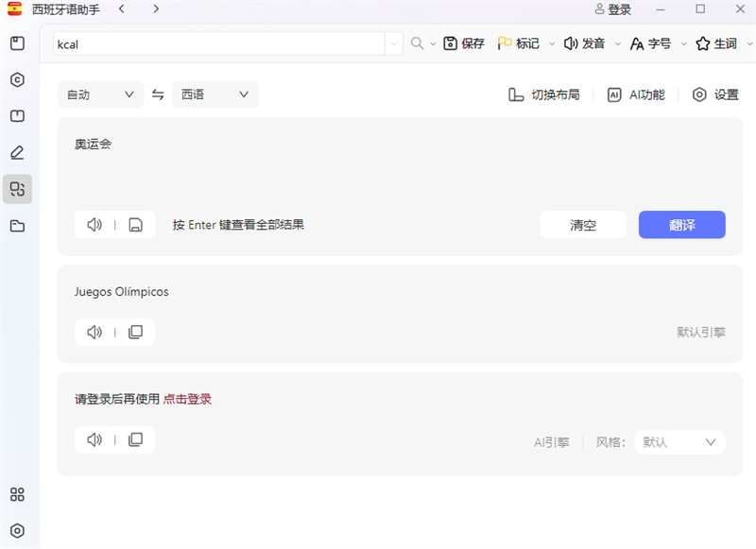Open the translation tool in left sidebar
Image resolution: width=756 pixels, height=549 pixels.
tap(17, 189)
